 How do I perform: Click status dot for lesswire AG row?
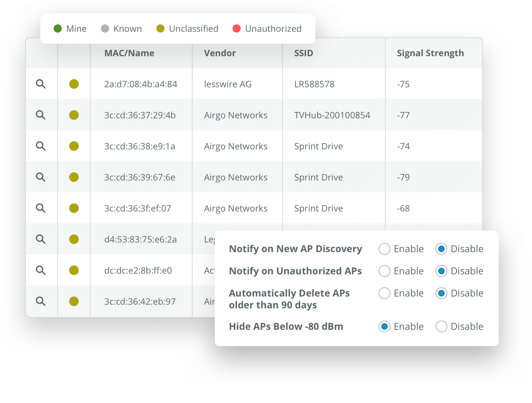pos(74,84)
